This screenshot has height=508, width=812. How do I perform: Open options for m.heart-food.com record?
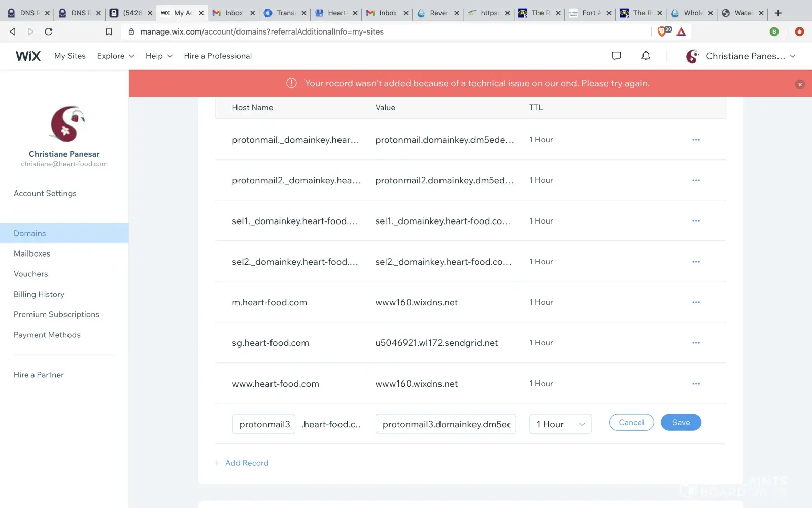696,302
